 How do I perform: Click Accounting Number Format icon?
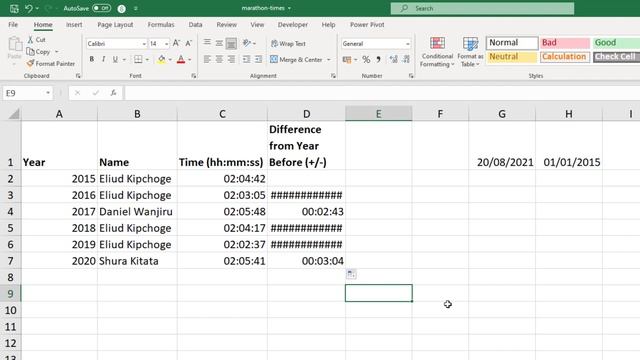(x=347, y=60)
